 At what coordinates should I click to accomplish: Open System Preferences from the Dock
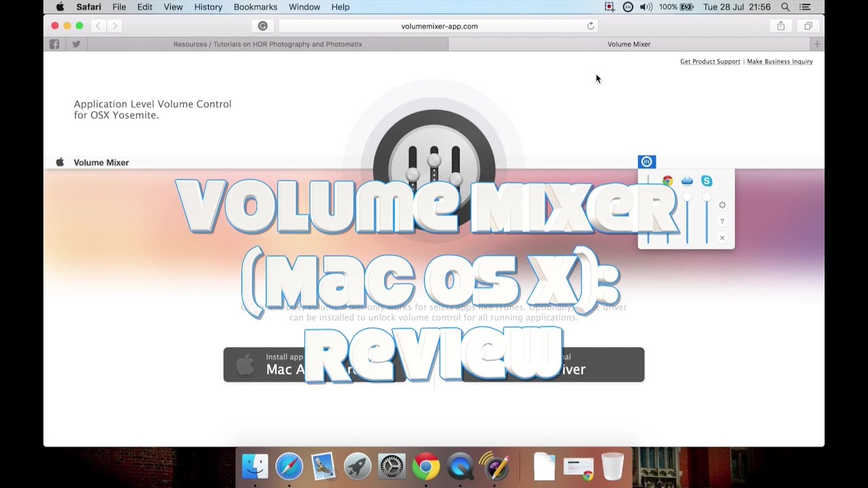coord(391,466)
